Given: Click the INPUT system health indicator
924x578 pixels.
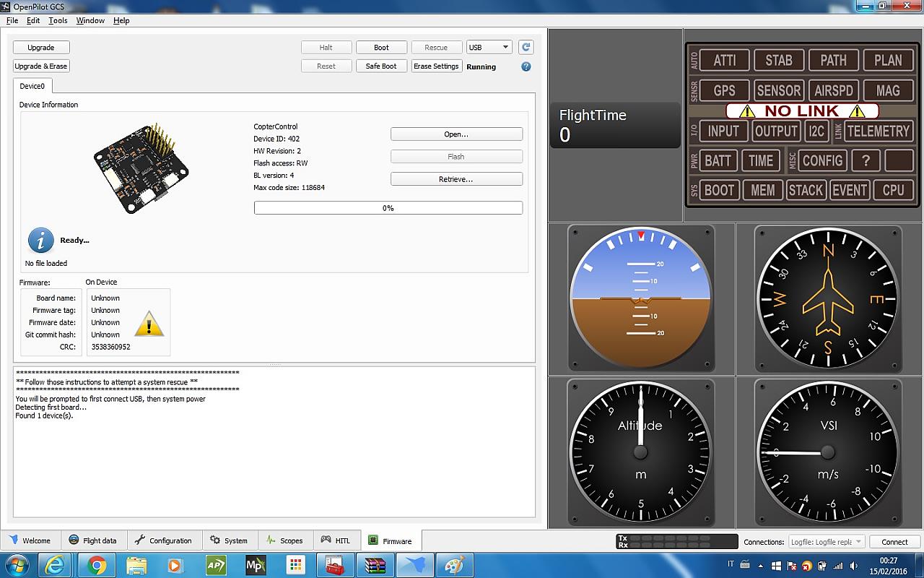Looking at the screenshot, I should tap(723, 131).
